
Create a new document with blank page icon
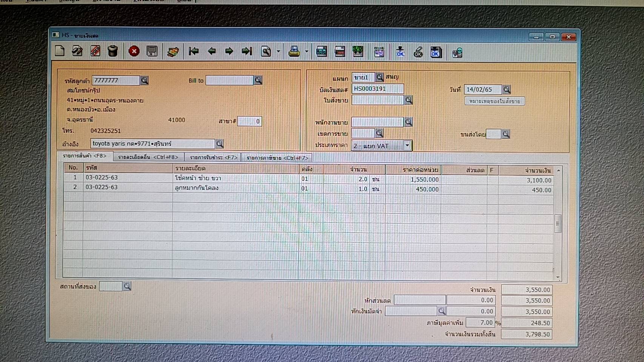60,51
